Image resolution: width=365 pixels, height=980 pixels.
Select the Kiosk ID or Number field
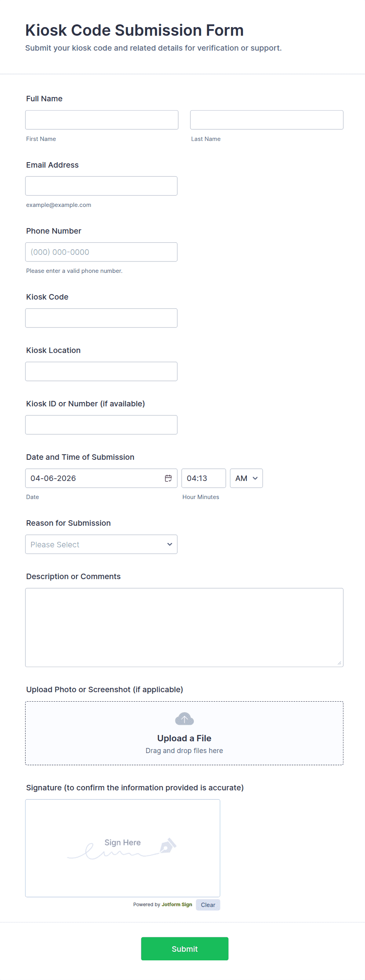point(101,424)
